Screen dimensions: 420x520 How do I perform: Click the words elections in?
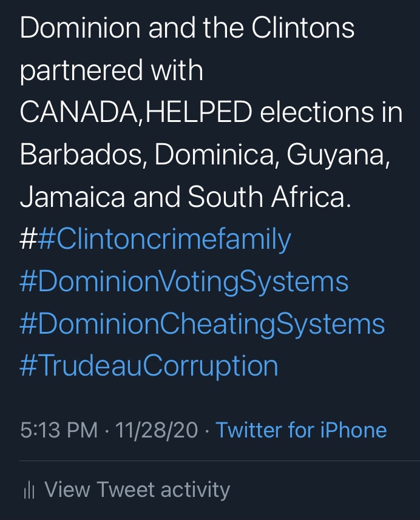click(331, 112)
